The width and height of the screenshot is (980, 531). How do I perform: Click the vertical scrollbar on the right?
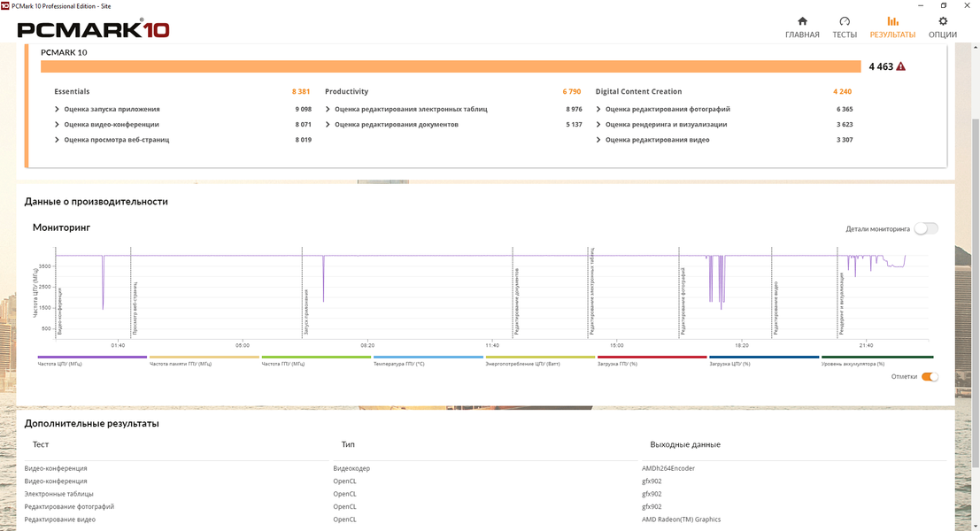(x=976, y=292)
